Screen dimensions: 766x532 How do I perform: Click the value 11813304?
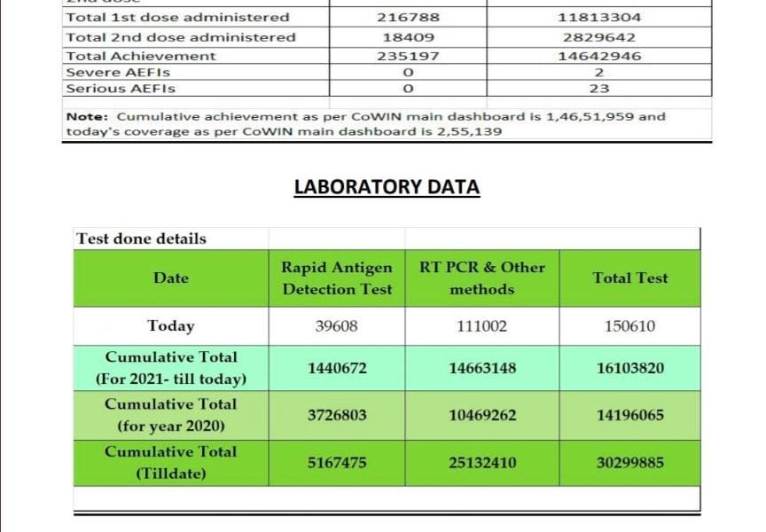pos(599,18)
